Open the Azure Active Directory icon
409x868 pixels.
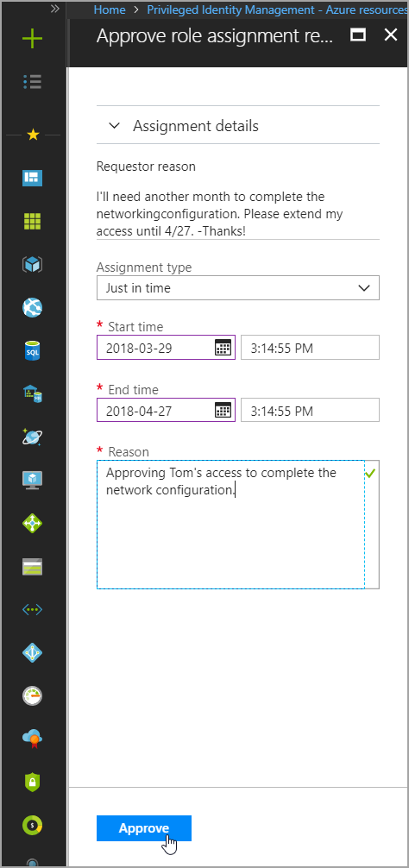pyautogui.click(x=32, y=652)
